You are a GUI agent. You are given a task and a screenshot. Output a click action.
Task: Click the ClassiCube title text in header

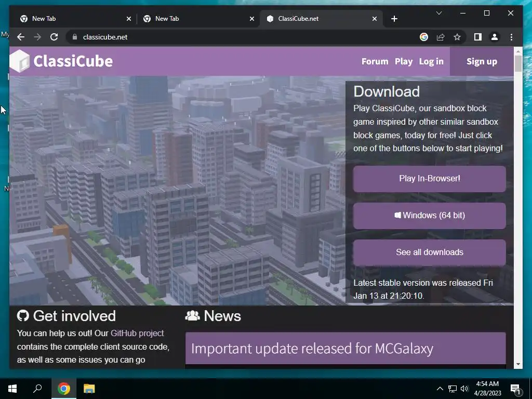(73, 61)
